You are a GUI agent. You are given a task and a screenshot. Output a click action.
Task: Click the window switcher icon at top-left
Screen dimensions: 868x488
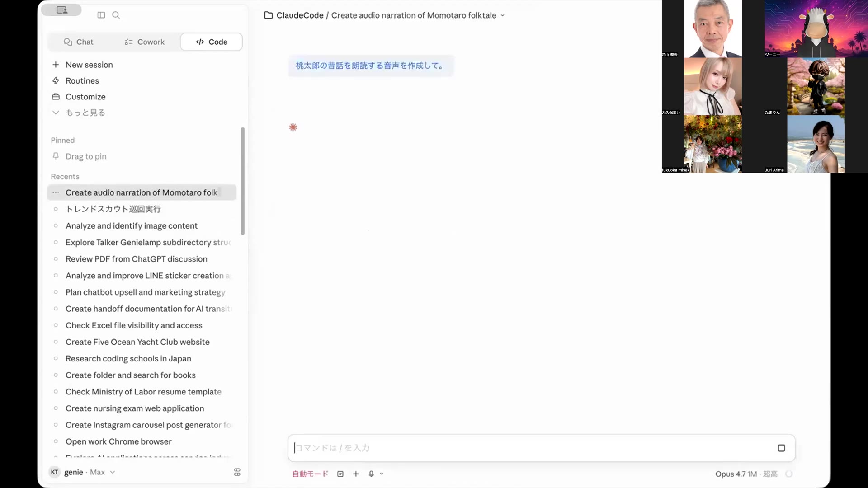coord(61,9)
